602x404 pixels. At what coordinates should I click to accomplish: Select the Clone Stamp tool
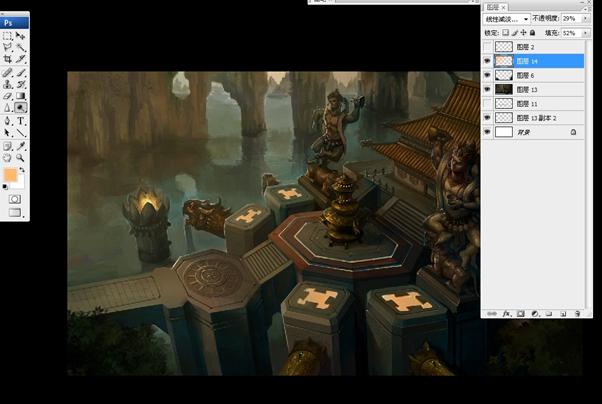(x=7, y=84)
